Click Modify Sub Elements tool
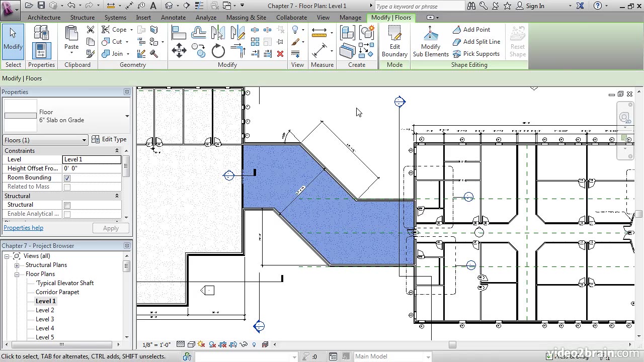This screenshot has width=644, height=362. coord(431,42)
